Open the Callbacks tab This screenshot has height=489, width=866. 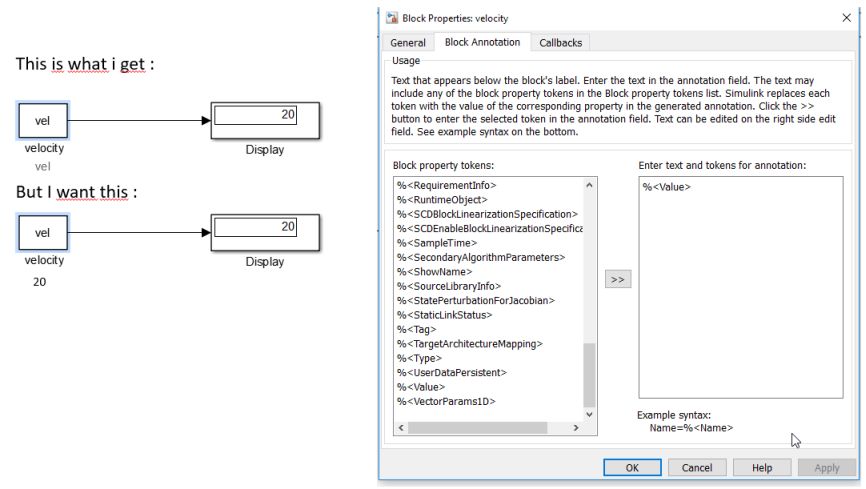click(560, 42)
